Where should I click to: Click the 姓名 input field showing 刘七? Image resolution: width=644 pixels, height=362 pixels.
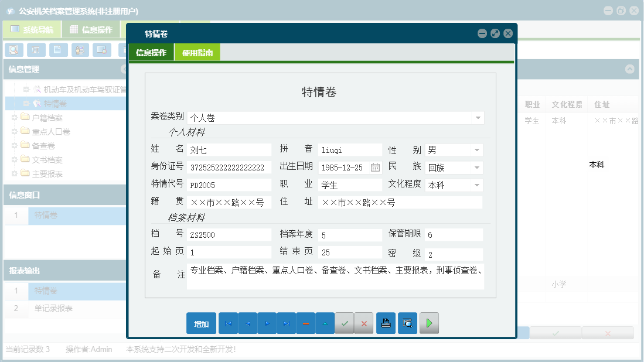[x=229, y=149]
